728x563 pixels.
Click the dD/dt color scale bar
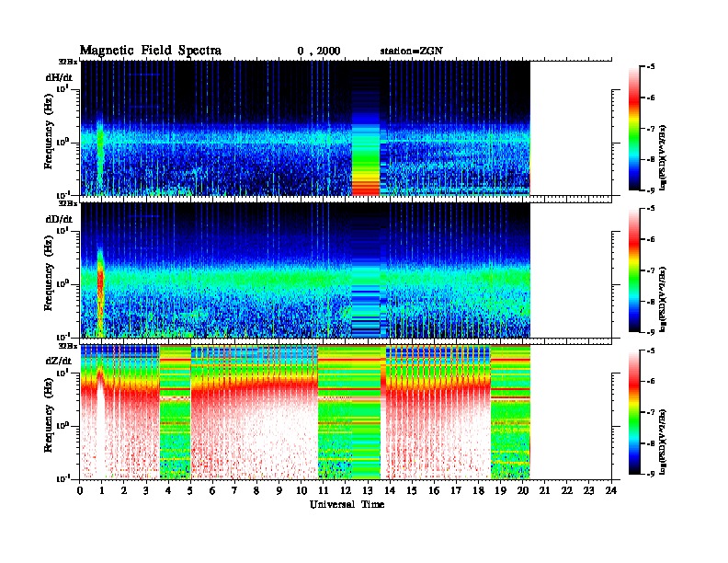(634, 270)
